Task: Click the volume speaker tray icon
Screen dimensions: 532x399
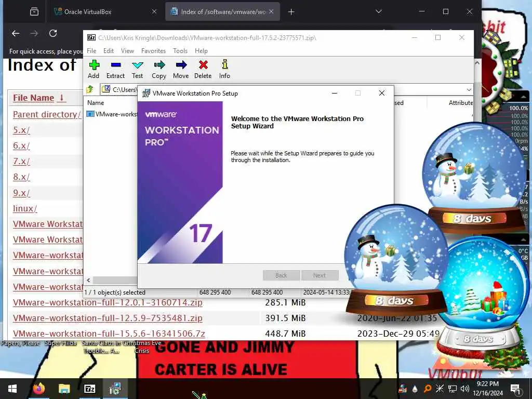Action: [465, 389]
